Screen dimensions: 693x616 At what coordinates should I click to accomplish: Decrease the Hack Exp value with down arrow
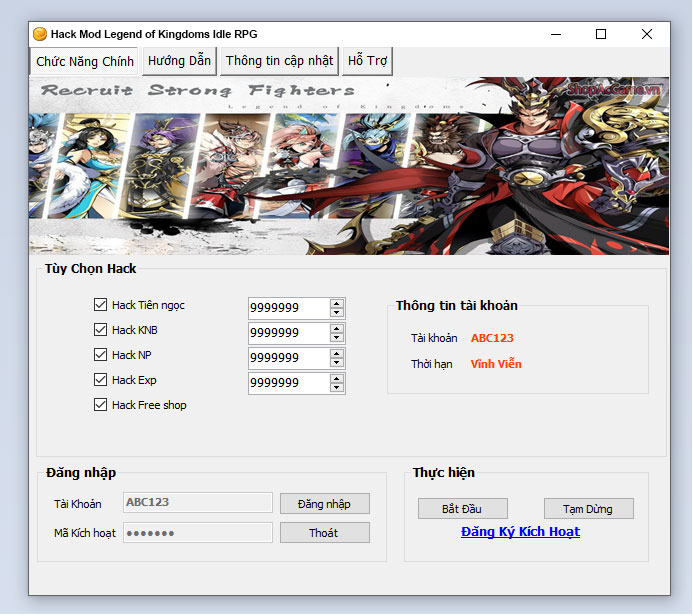(x=337, y=388)
